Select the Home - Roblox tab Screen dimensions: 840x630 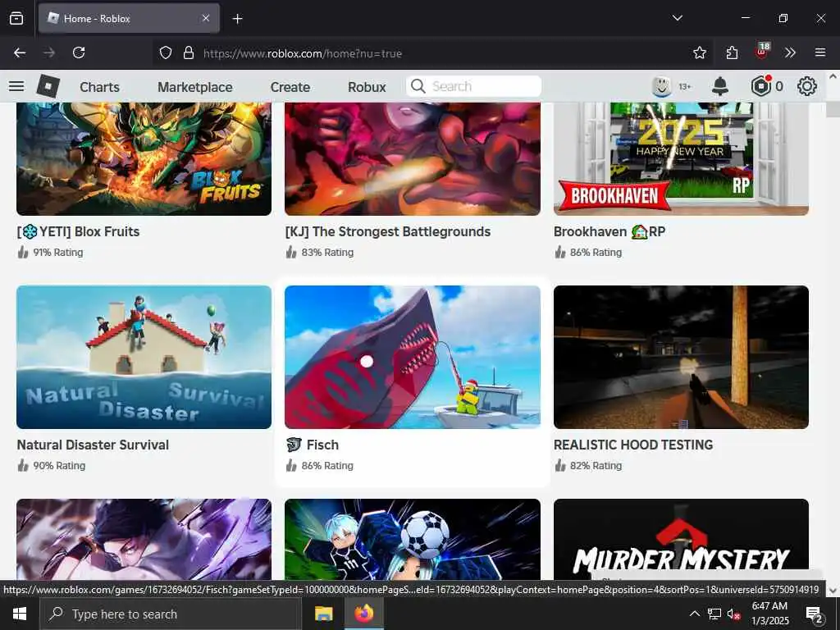(129, 18)
